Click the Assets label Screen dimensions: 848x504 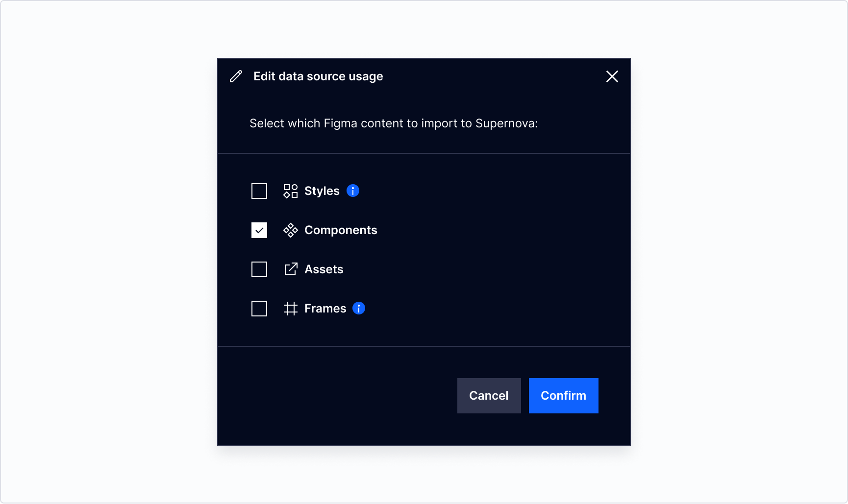(324, 269)
